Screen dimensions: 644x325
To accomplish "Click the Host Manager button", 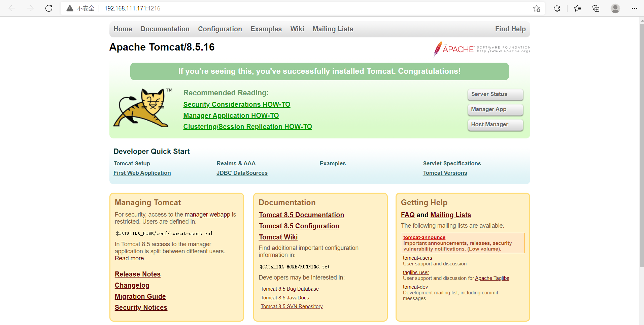I will point(495,125).
